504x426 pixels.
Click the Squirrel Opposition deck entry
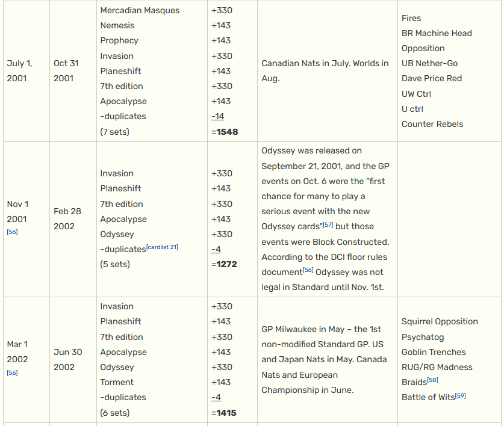[440, 321]
